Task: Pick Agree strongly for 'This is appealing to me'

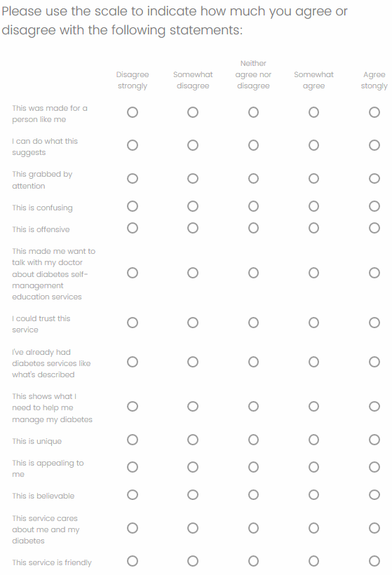Action: [x=374, y=467]
